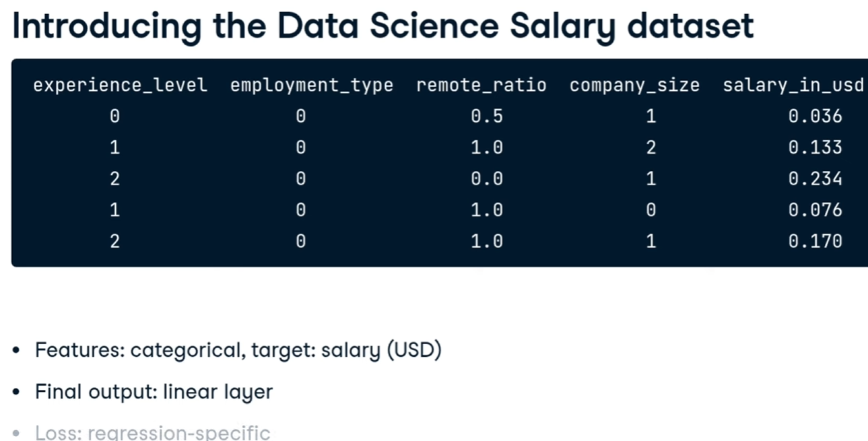Image resolution: width=868 pixels, height=441 pixels.
Task: Click the faded "Loss: regression-specific" bullet
Action: [x=153, y=432]
